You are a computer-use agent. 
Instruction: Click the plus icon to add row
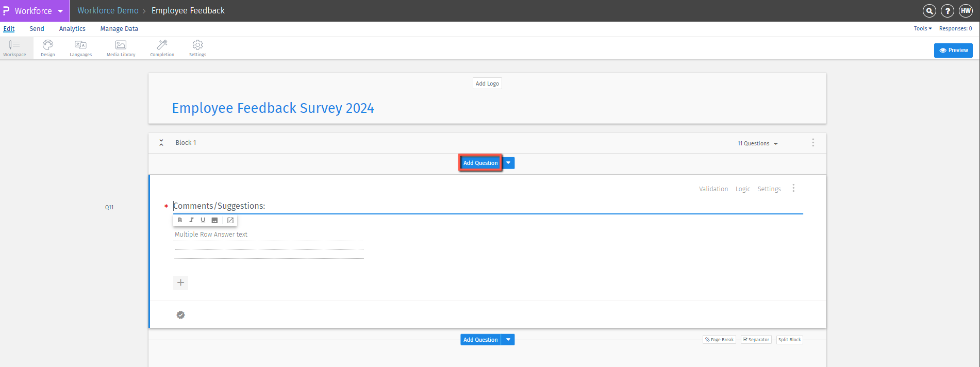coord(180,282)
